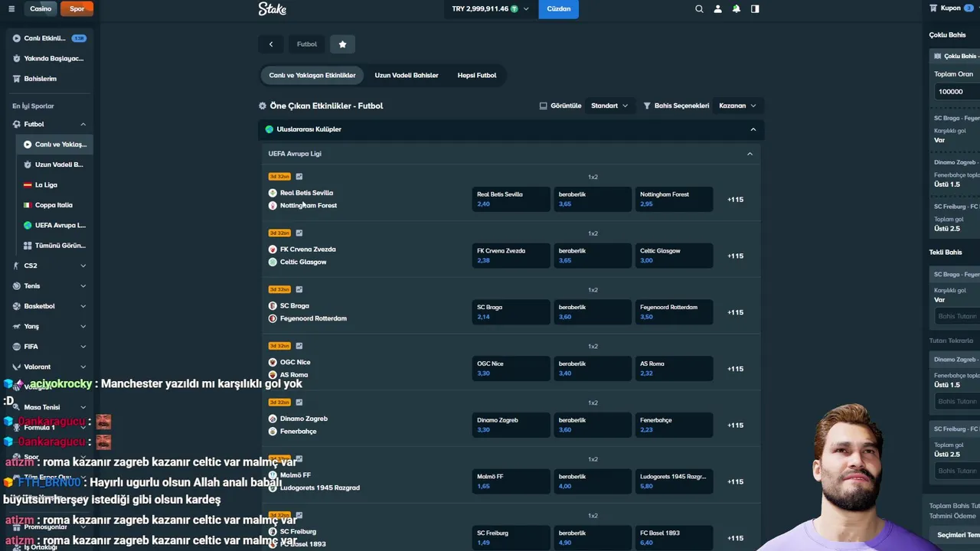The width and height of the screenshot is (980, 551).
Task: Bet on Nottingham Forest 2,95
Action: pos(674,199)
